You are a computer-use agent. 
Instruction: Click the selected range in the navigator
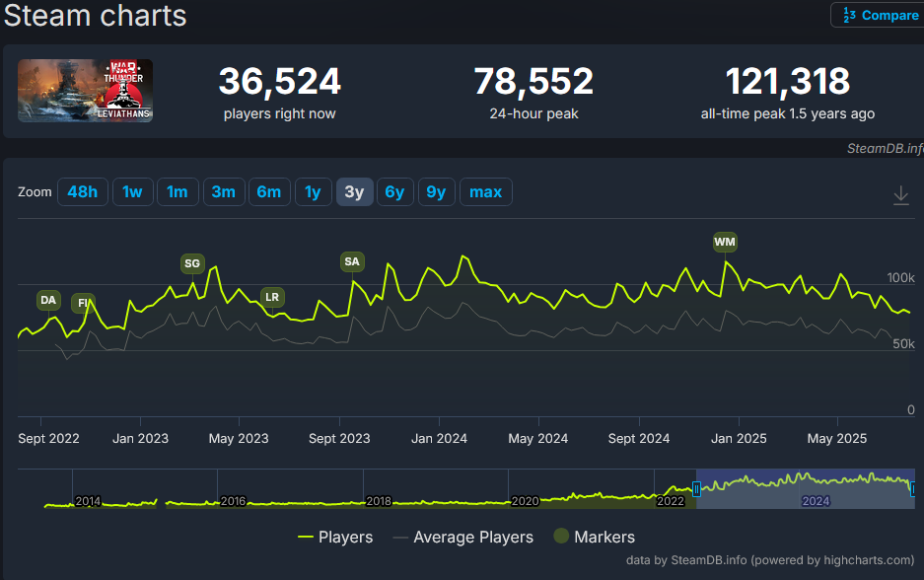click(x=806, y=488)
